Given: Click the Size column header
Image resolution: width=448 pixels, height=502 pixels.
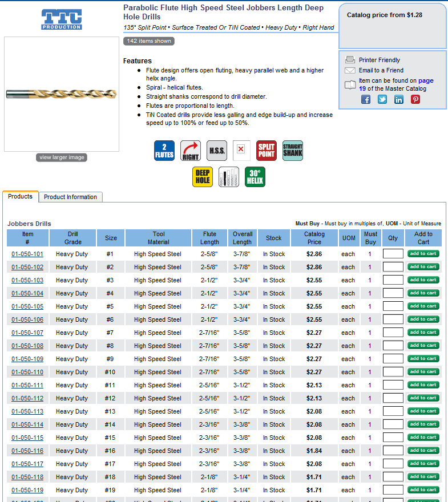Looking at the screenshot, I should pyautogui.click(x=111, y=238).
